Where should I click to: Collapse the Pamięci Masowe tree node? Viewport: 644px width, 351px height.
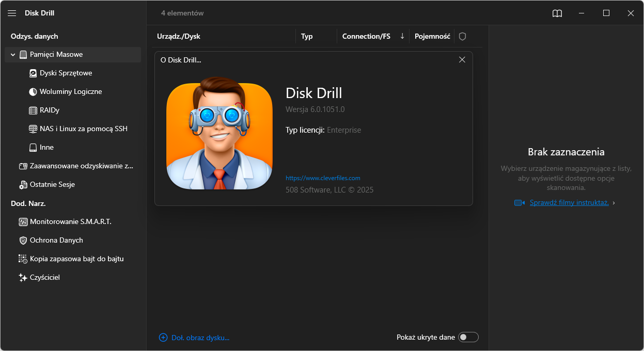click(x=13, y=55)
